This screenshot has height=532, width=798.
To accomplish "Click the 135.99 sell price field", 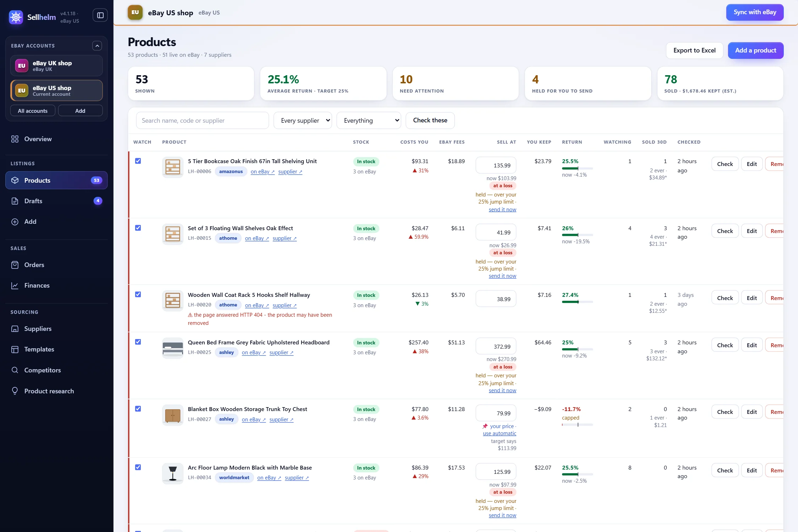I will point(496,165).
